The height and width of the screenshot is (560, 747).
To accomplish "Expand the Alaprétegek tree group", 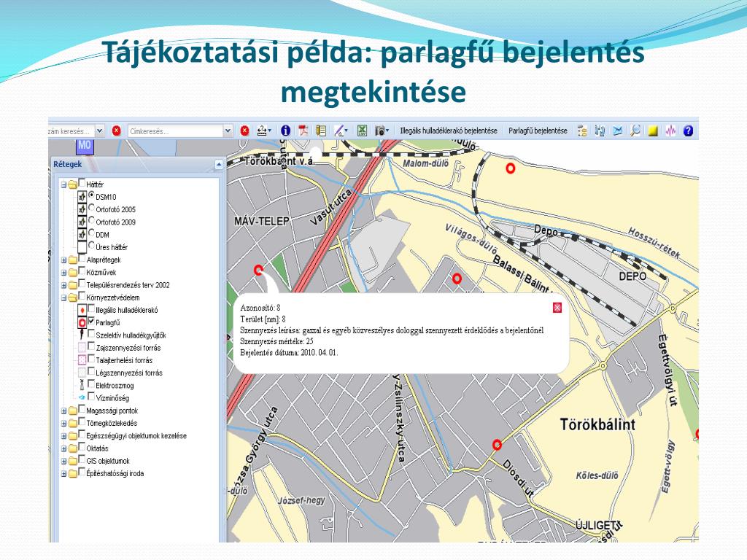I will [x=64, y=260].
